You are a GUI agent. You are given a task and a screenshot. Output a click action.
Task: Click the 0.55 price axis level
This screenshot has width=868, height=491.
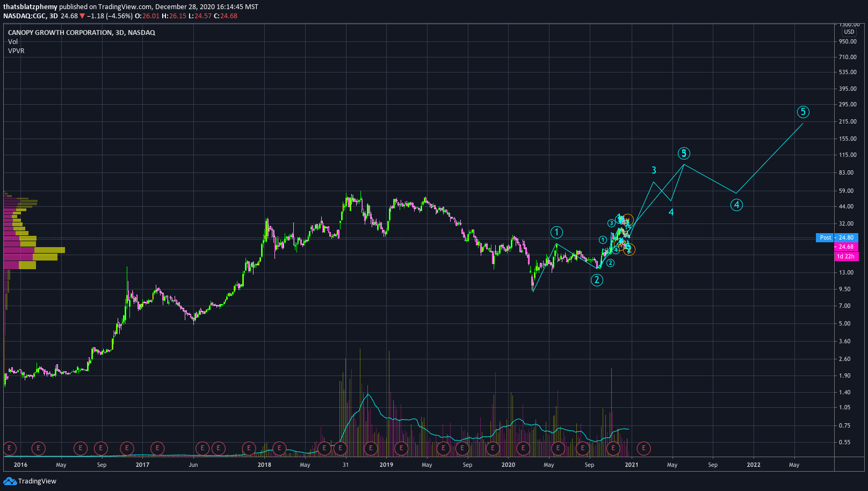[844, 442]
